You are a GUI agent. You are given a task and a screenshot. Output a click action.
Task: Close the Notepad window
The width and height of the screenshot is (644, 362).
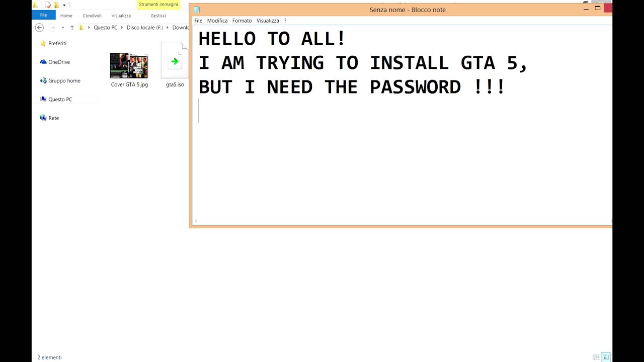(x=608, y=8)
